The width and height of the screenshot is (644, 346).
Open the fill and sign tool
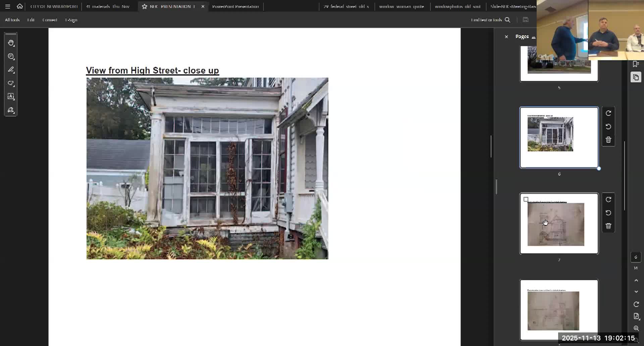click(11, 110)
